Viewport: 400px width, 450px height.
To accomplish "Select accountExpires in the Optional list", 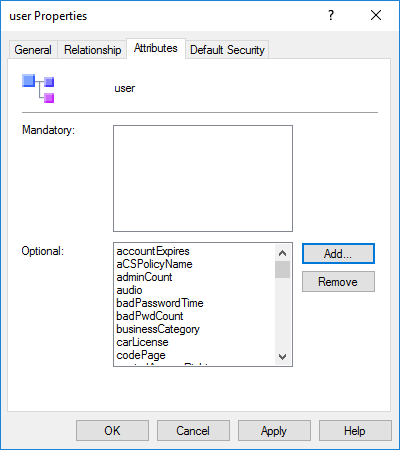I will coord(153,251).
